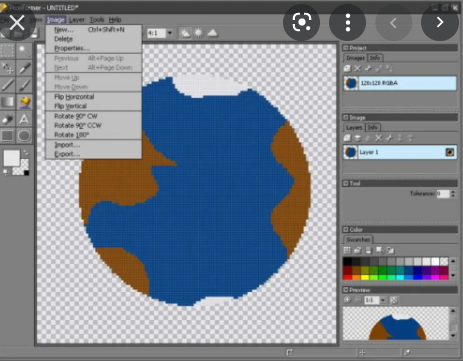Select the Swatches tab

pos(358,239)
